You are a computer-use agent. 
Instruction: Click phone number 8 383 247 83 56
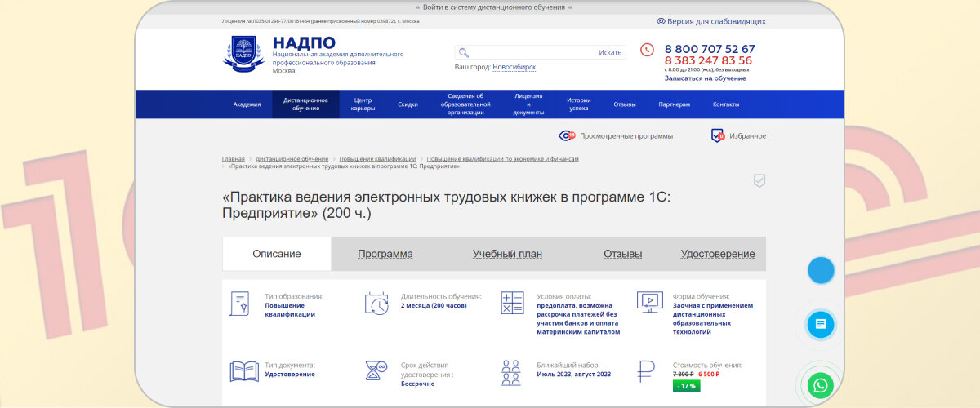708,60
